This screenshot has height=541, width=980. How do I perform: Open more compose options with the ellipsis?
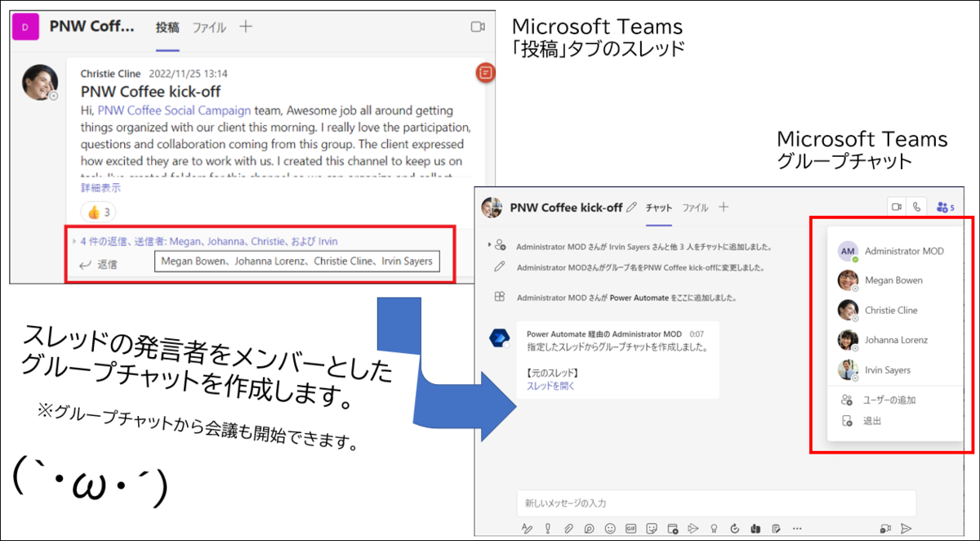pos(797,529)
